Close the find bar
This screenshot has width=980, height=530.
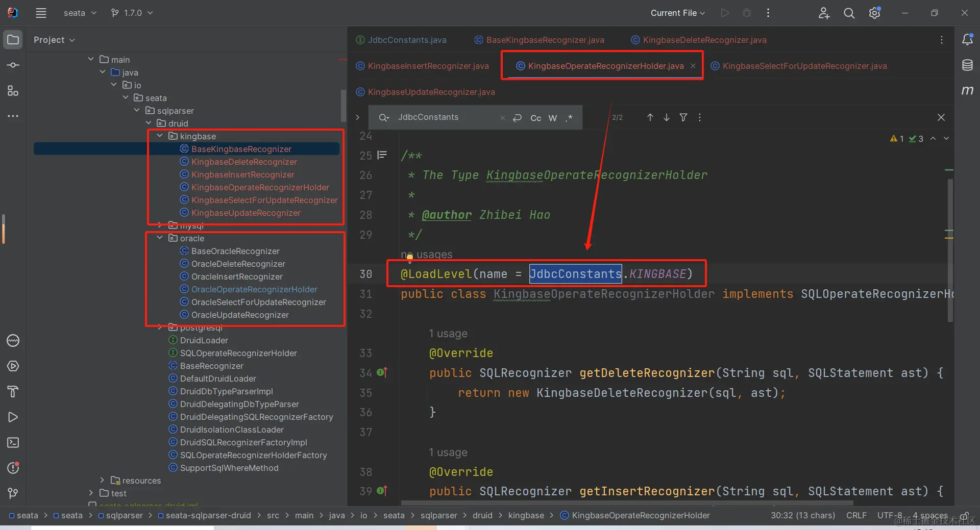[x=941, y=117]
